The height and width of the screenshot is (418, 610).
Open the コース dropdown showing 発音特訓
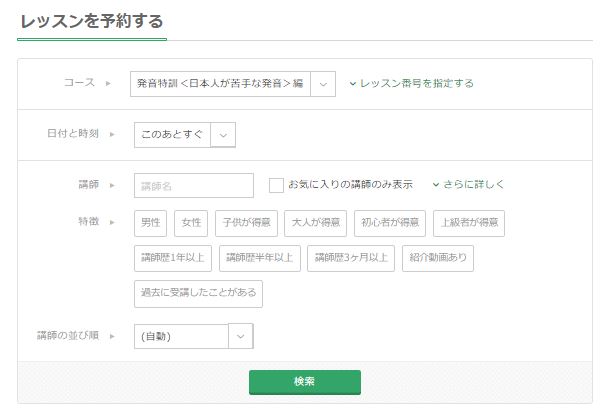(233, 84)
